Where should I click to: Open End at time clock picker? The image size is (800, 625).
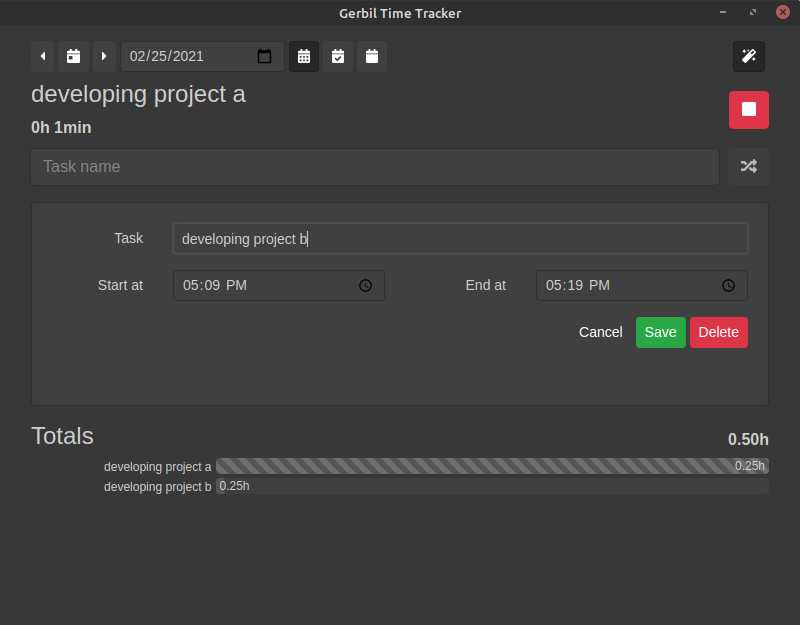click(x=728, y=286)
